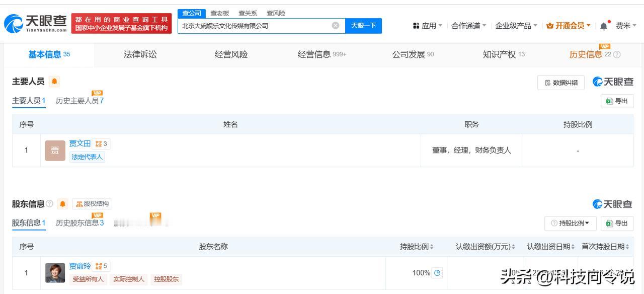Switch to the 知识产权 tab
The width and height of the screenshot is (644, 294).
[x=504, y=54]
